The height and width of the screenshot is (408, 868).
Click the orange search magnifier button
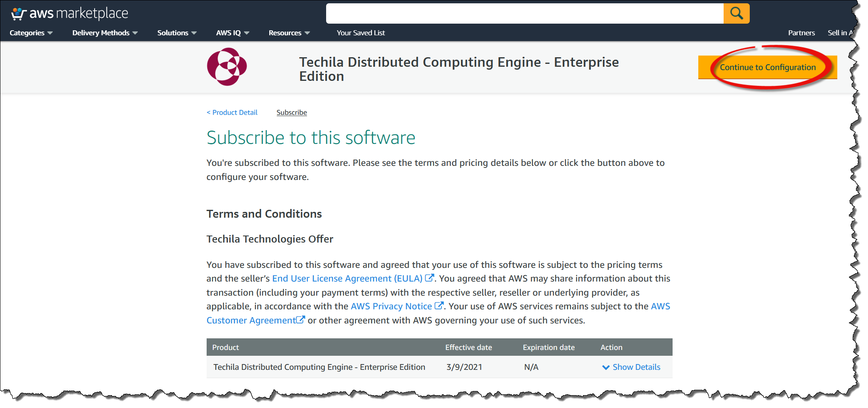(x=736, y=14)
